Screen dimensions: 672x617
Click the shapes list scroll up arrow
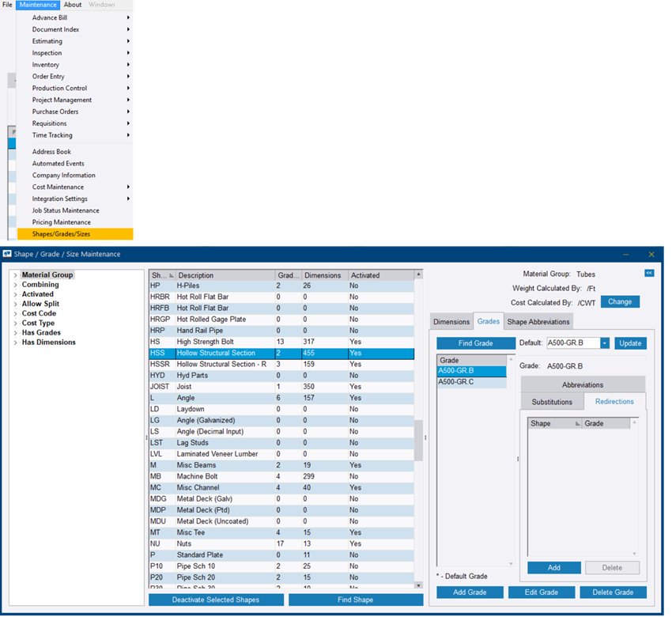418,274
